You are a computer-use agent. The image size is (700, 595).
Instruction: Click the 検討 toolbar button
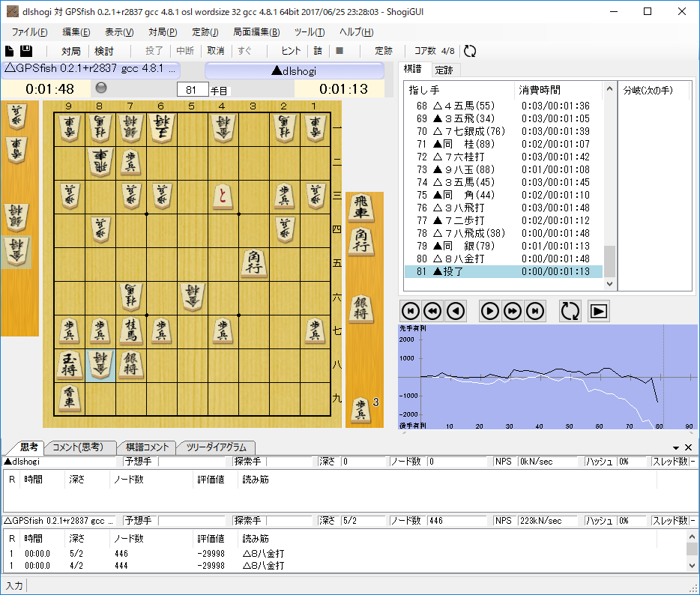103,51
